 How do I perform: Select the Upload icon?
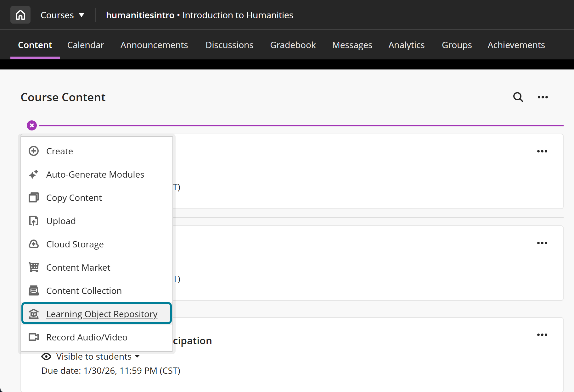pos(34,221)
